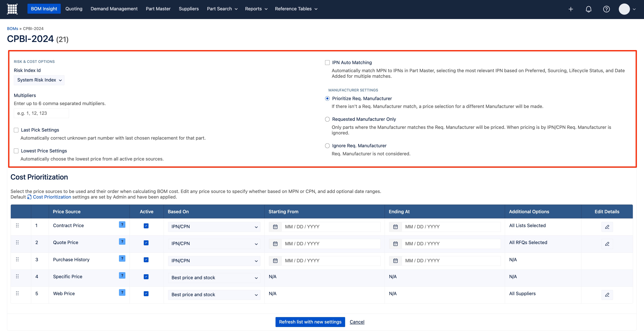The height and width of the screenshot is (333, 644).
Task: Click Contract Price Starting From date field
Action: 331,227
